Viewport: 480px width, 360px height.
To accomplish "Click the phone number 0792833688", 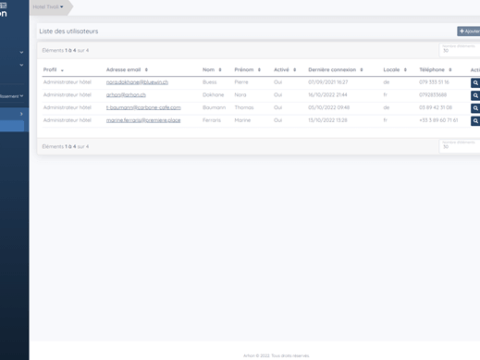I will 433,95.
